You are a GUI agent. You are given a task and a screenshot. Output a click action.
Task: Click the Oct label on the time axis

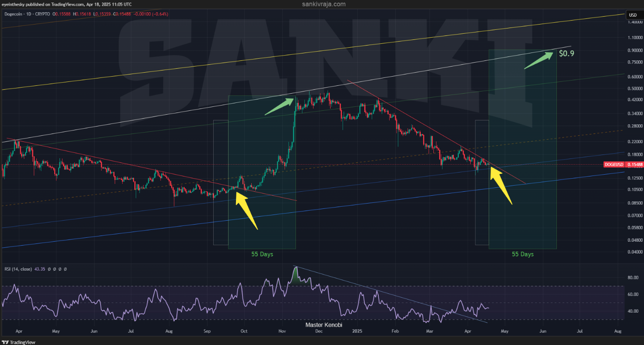(x=244, y=332)
